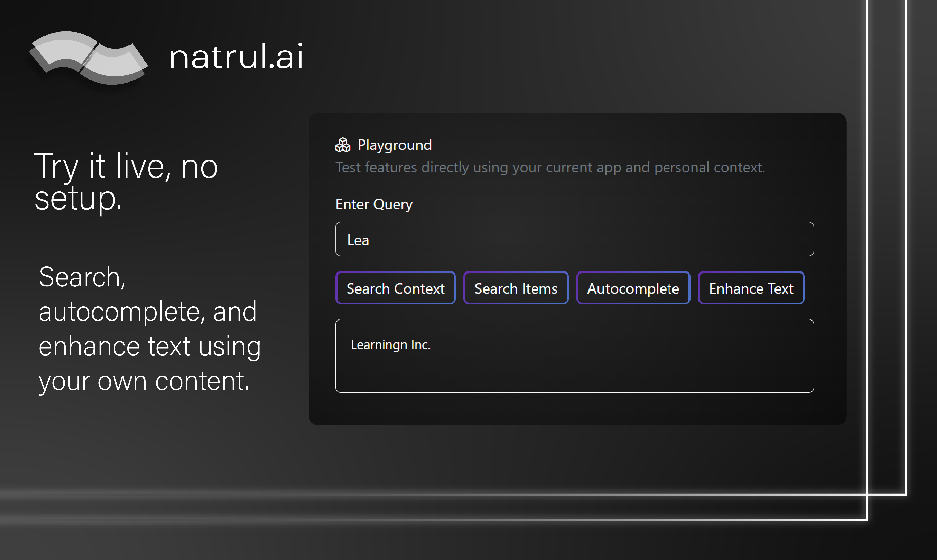Click inside the results output box

[574, 356]
